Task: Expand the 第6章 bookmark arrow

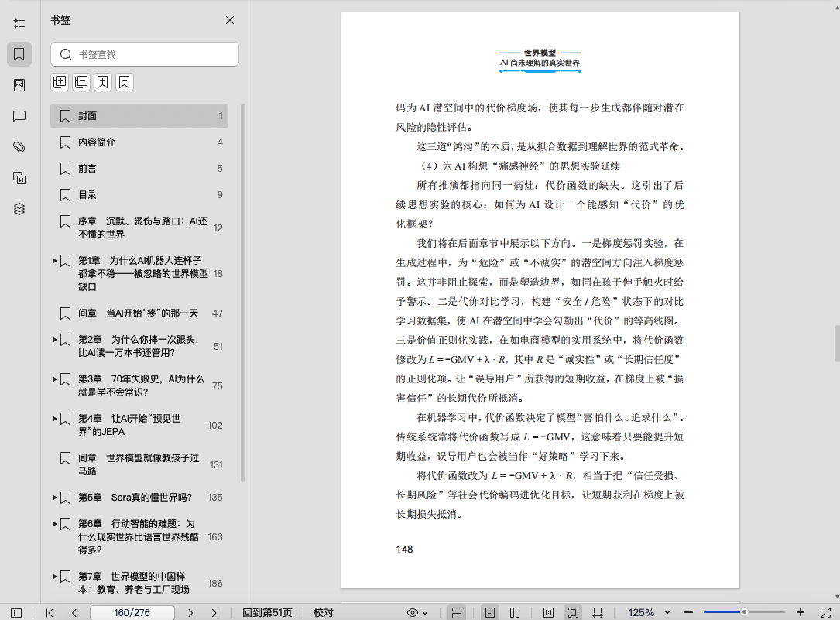Action: pyautogui.click(x=55, y=523)
